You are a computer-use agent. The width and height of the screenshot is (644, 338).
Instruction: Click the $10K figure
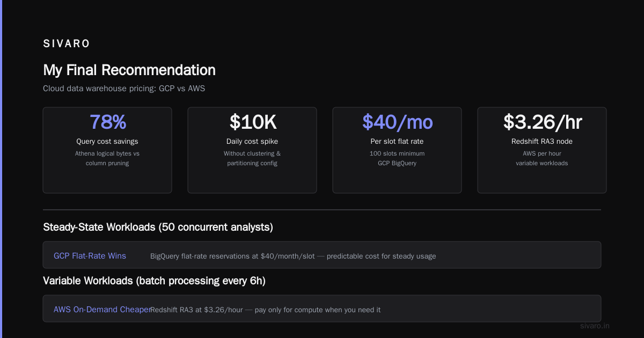tap(252, 122)
